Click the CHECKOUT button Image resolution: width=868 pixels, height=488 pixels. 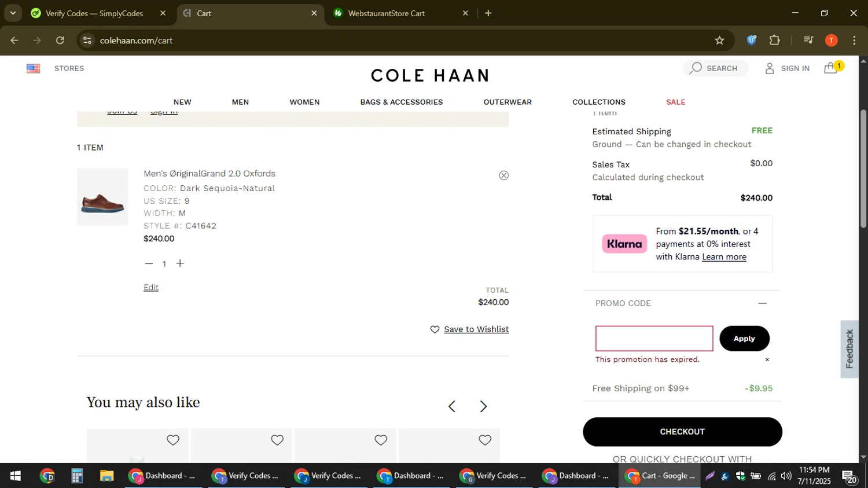(x=682, y=432)
